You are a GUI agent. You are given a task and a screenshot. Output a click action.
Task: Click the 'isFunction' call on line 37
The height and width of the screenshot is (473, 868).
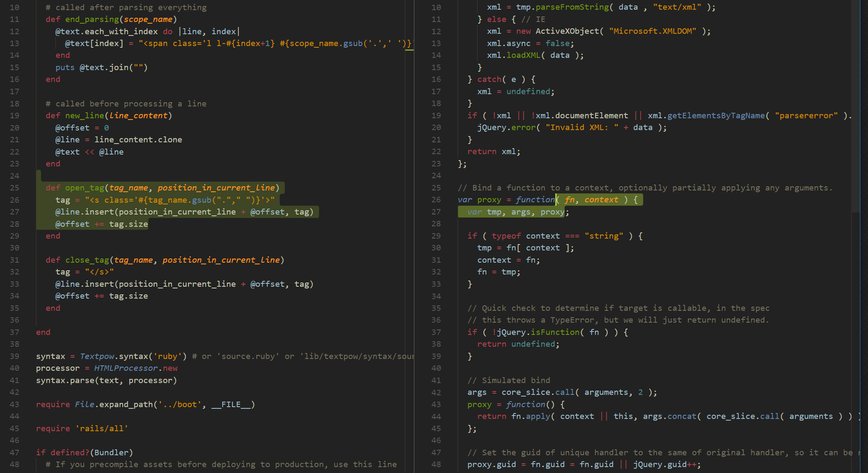point(554,332)
